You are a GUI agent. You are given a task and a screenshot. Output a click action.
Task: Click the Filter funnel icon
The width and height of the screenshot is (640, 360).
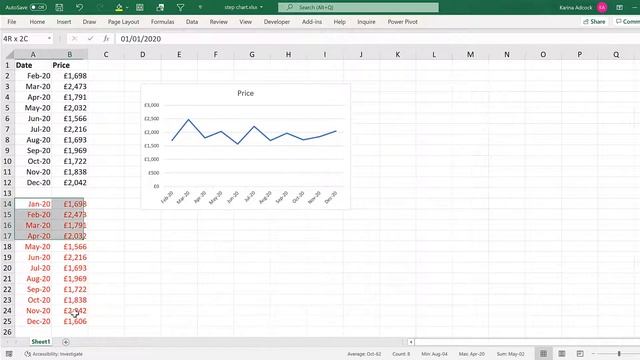tap(180, 7)
